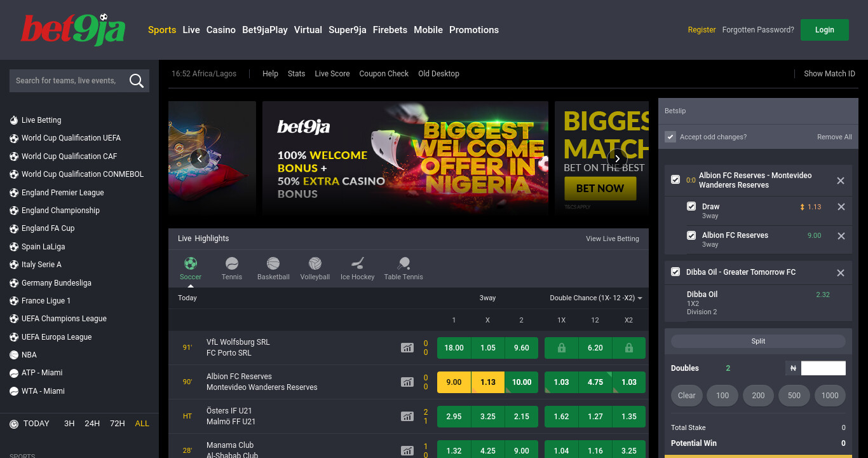
Task: Open Double Chance market dropdown
Action: [x=595, y=298]
